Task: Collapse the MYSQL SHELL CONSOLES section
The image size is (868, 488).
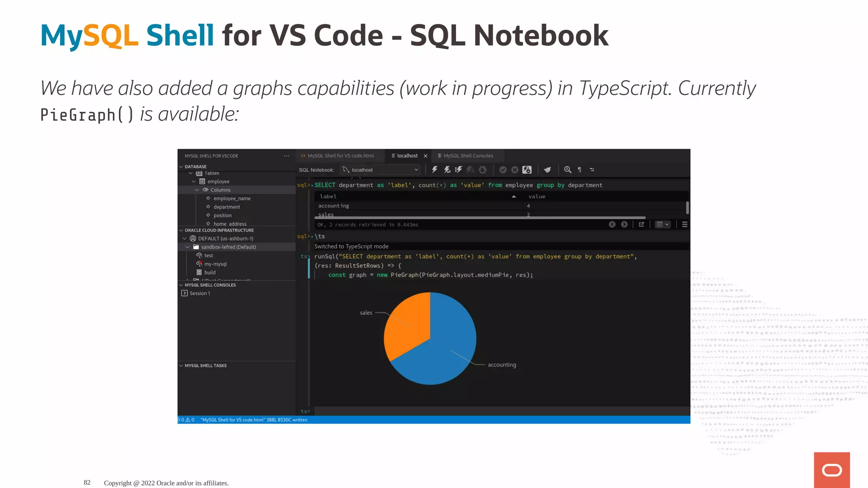Action: [181, 285]
